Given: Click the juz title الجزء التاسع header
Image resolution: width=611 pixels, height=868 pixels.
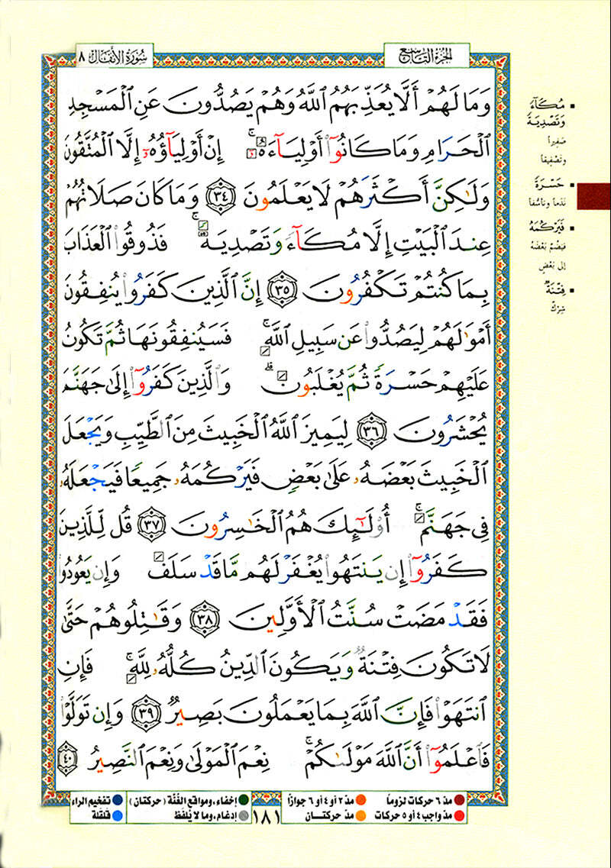Looking at the screenshot, I should pyautogui.click(x=426, y=56).
